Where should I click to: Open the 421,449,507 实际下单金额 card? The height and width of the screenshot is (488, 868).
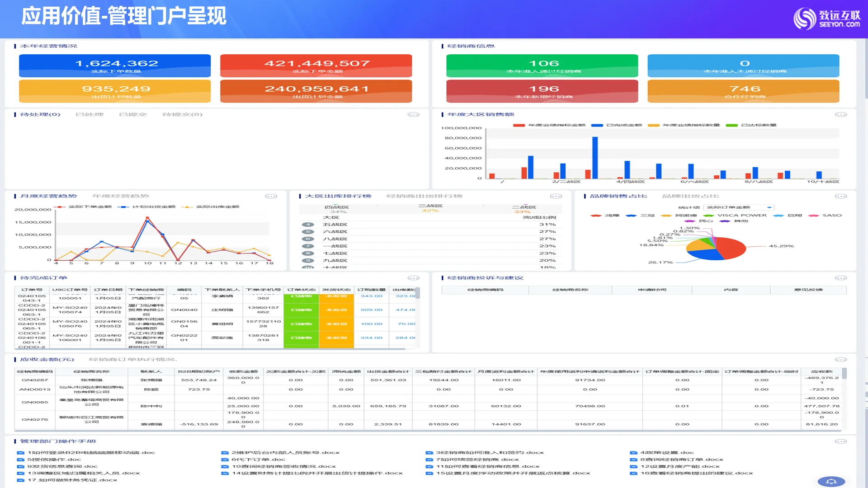316,66
